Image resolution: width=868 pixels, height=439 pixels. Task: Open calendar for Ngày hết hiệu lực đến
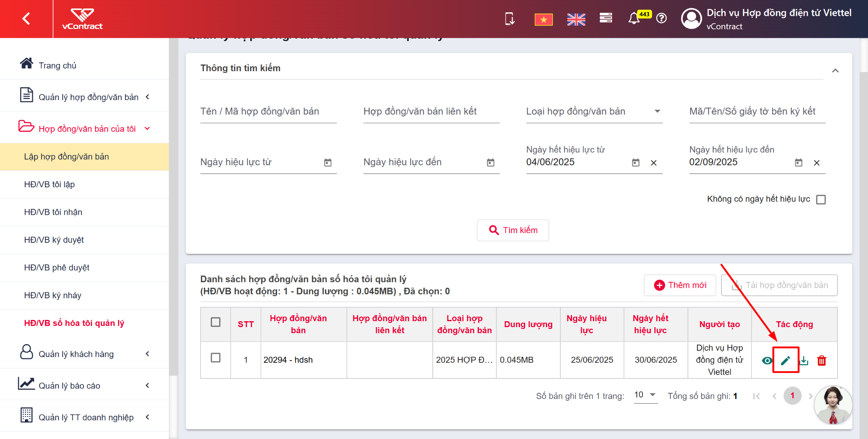click(x=798, y=163)
